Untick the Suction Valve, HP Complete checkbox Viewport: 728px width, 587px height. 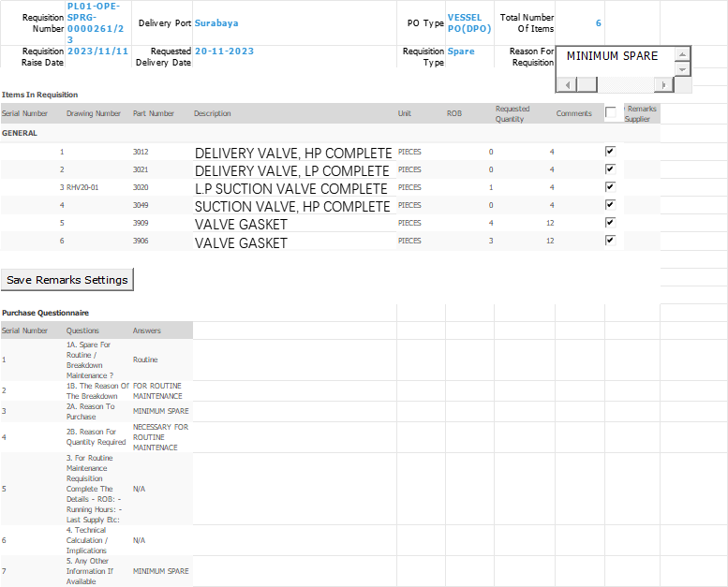tap(610, 204)
